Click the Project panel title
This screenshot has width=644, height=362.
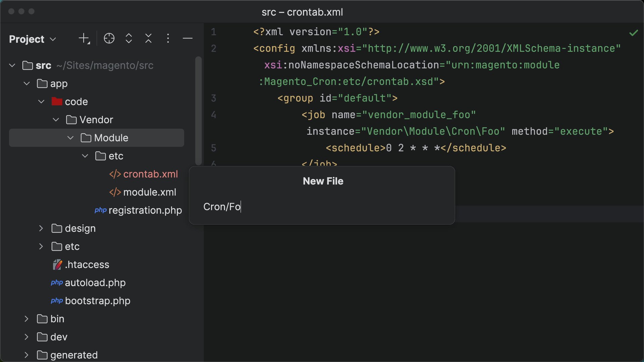[26, 39]
